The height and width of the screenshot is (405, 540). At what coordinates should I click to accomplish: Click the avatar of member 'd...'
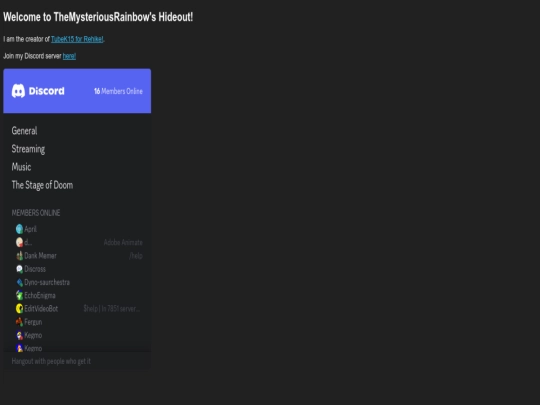coord(19,242)
